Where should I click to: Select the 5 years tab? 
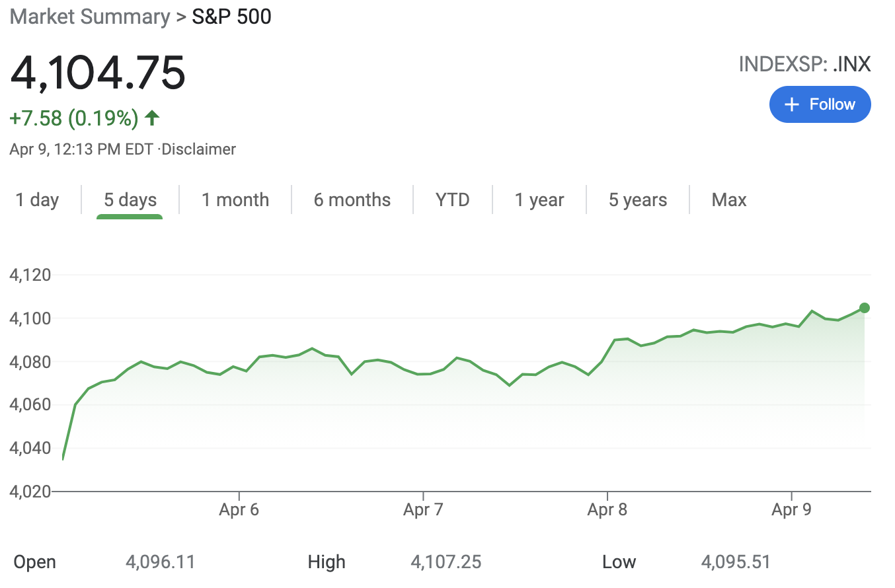click(x=637, y=200)
